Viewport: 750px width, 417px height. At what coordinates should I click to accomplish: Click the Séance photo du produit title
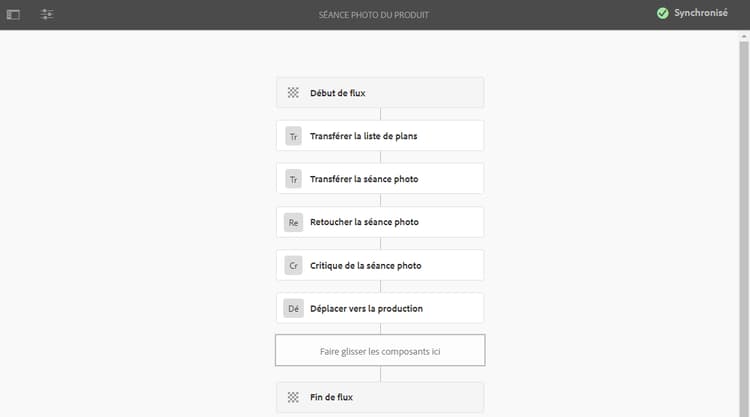[x=375, y=15]
